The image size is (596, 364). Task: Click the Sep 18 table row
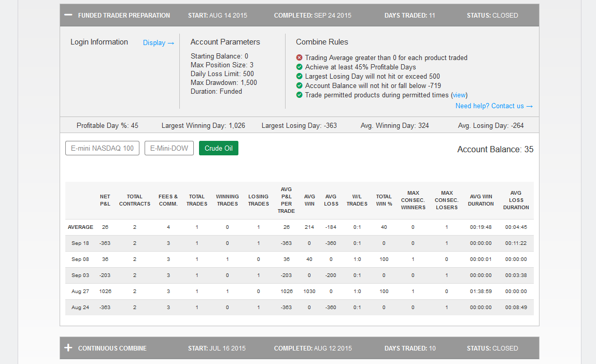300,243
